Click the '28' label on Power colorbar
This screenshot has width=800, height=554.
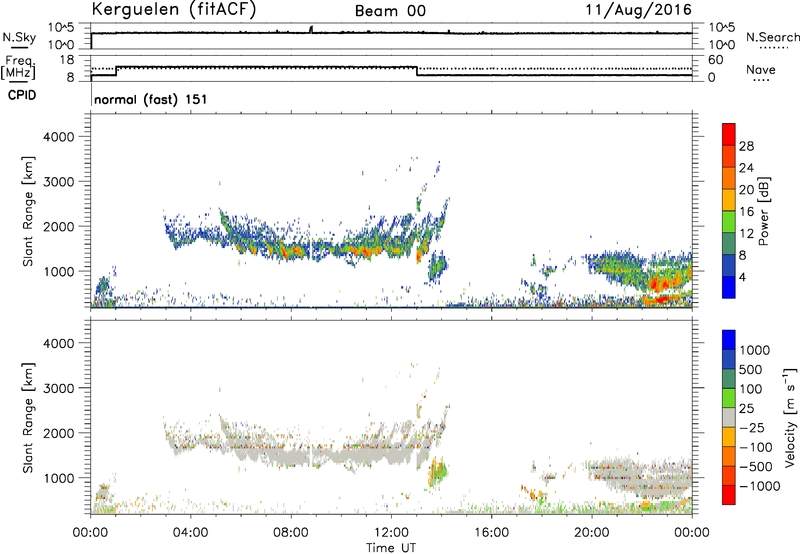(x=746, y=146)
